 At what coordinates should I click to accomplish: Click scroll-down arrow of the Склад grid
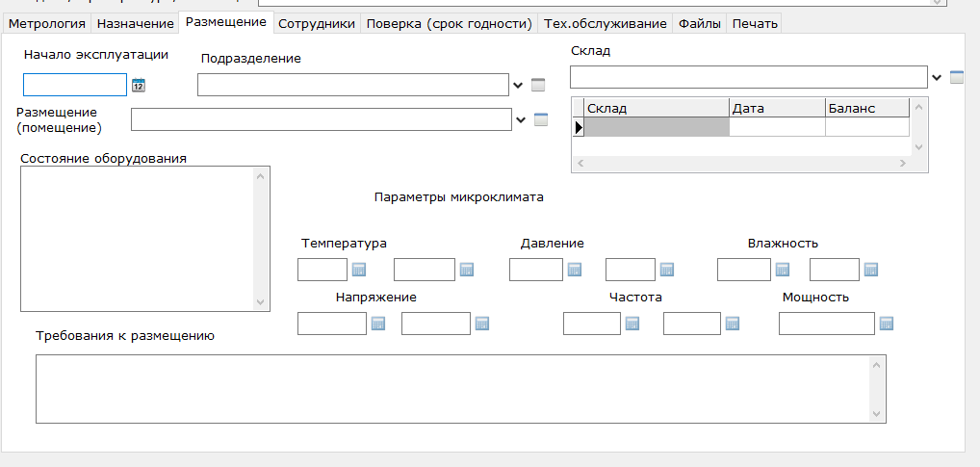[x=918, y=147]
